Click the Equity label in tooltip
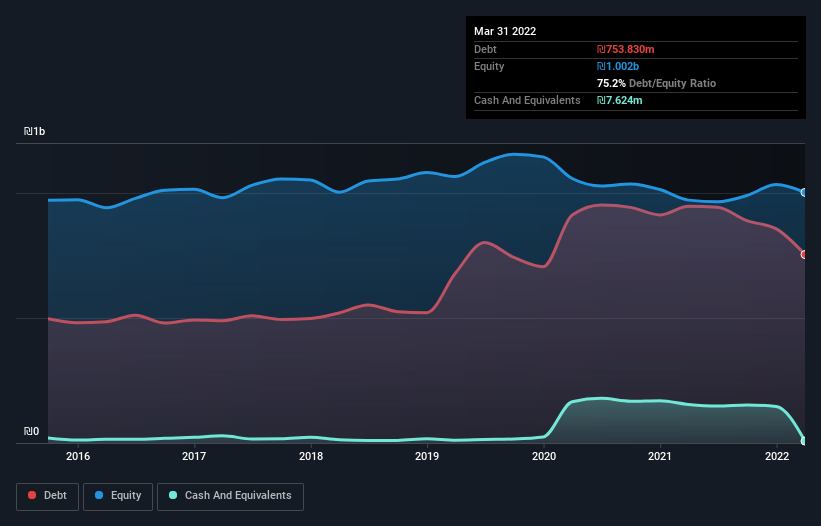The width and height of the screenshot is (821, 526). point(489,66)
